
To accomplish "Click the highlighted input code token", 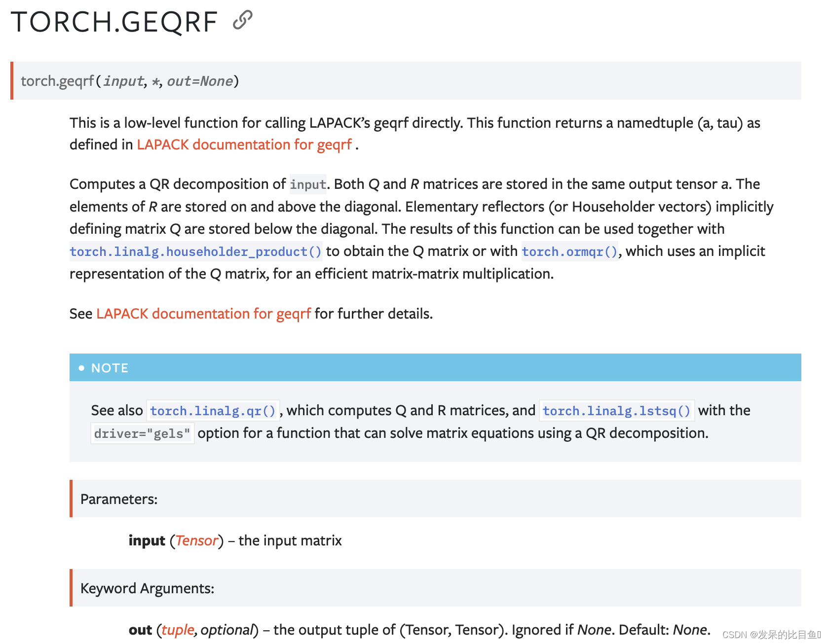I will click(x=307, y=184).
